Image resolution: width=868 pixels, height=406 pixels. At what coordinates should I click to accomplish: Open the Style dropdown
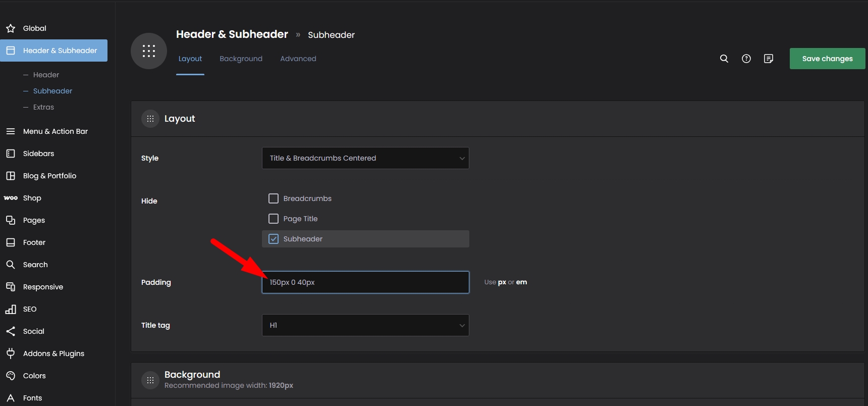(365, 158)
